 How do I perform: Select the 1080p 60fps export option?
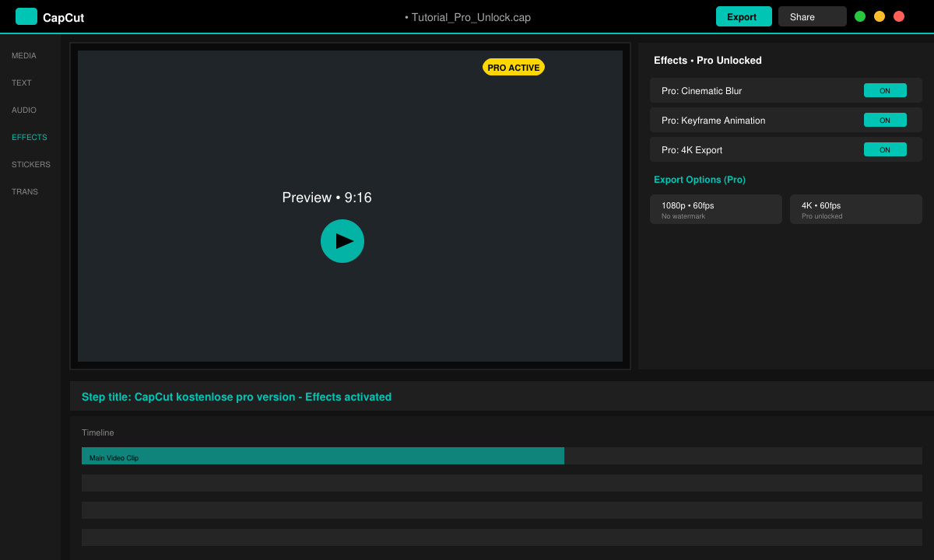pyautogui.click(x=716, y=209)
